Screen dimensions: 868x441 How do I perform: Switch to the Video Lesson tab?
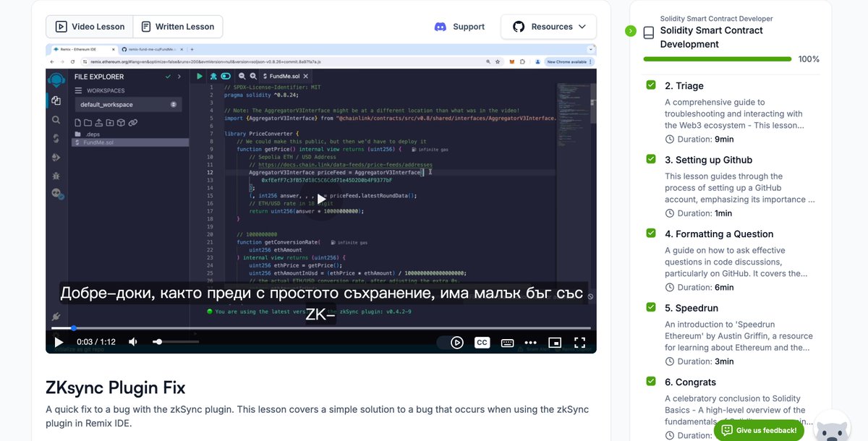pos(90,27)
